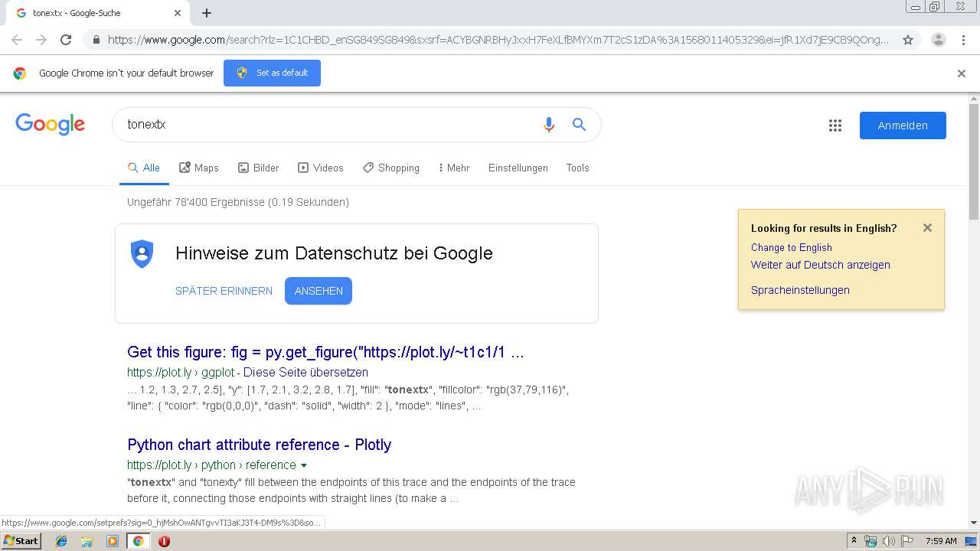
Task: Open Einstellungen search settings
Action: [x=518, y=168]
